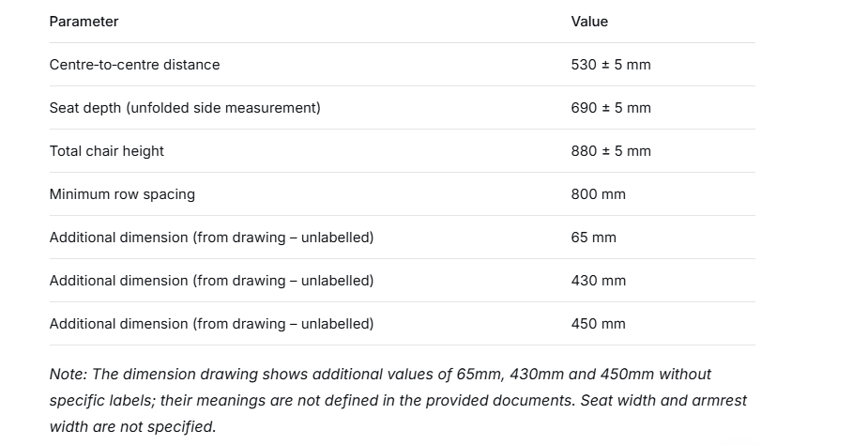Click the 880 ± 5 mm value
This screenshot has height=445, width=868.
pyautogui.click(x=611, y=151)
